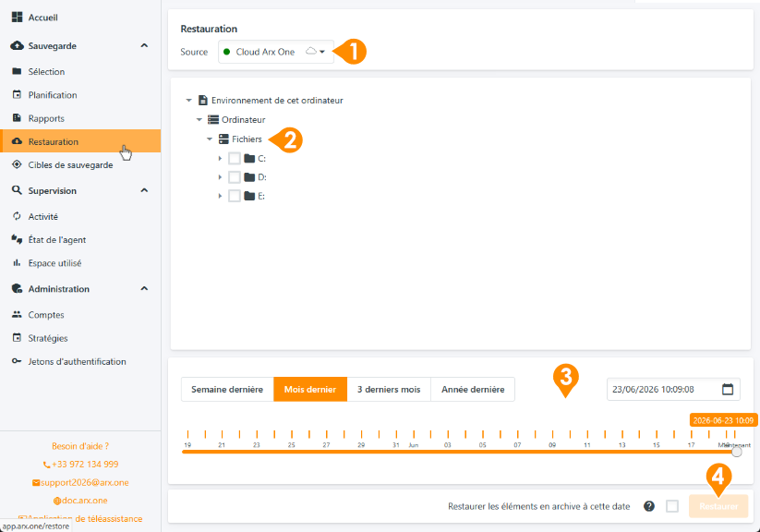This screenshot has height=532, width=760.
Task: Open the Rapports menu item
Action: click(80, 118)
